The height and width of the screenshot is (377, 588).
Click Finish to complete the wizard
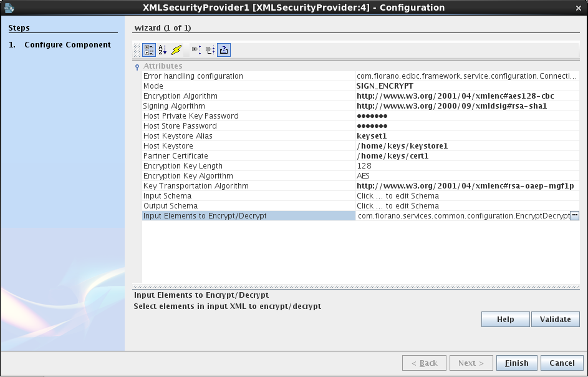pyautogui.click(x=517, y=363)
